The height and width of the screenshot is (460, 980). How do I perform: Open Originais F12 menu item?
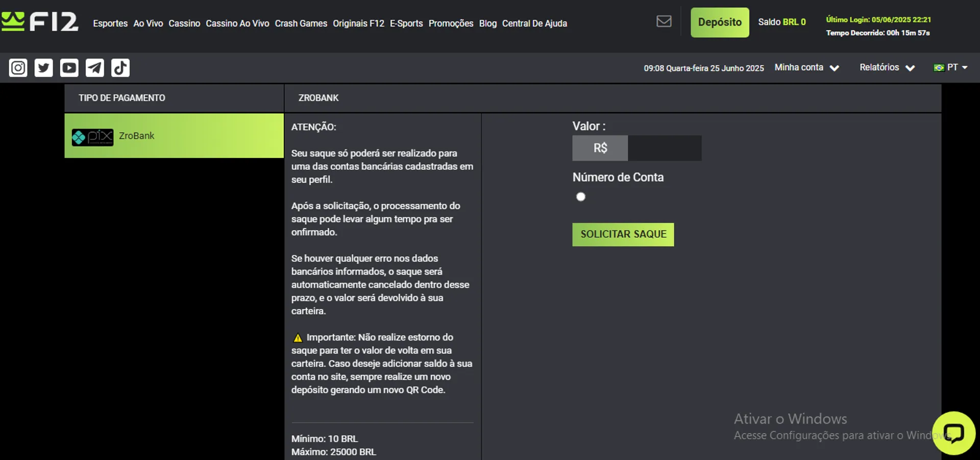coord(358,23)
